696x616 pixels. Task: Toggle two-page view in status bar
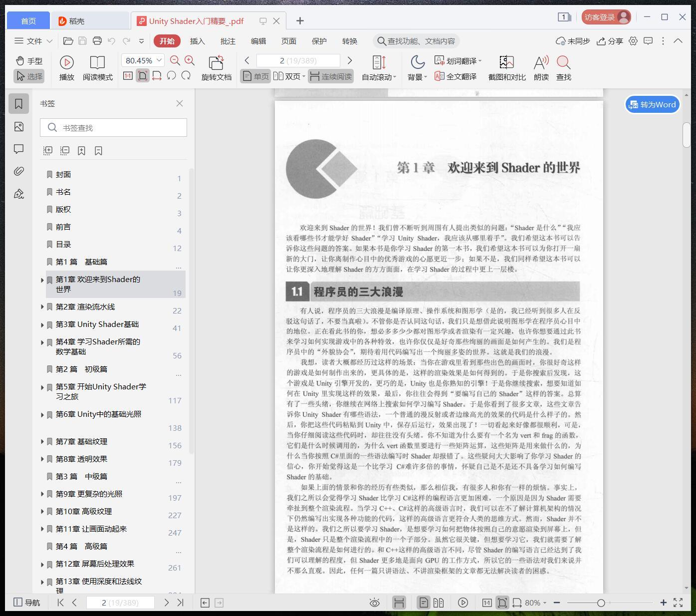(x=439, y=603)
